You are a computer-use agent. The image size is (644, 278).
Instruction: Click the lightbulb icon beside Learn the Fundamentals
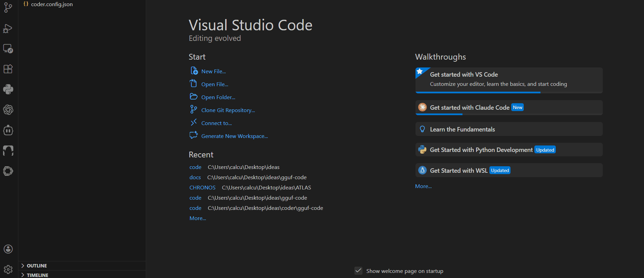tap(422, 129)
